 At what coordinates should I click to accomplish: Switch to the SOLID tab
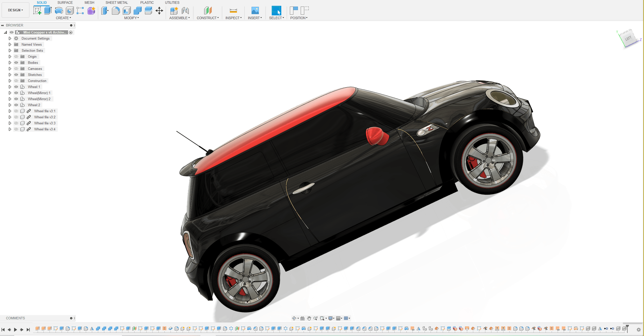(42, 3)
